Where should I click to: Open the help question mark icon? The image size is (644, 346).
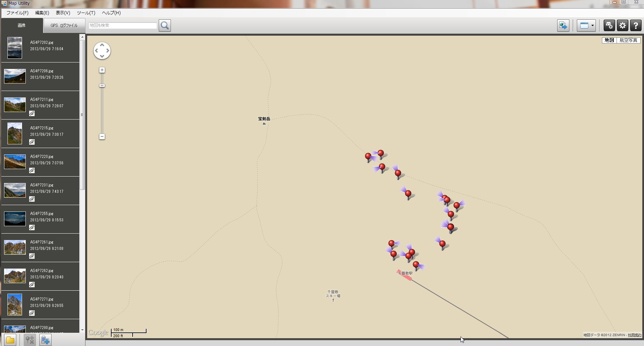point(636,25)
